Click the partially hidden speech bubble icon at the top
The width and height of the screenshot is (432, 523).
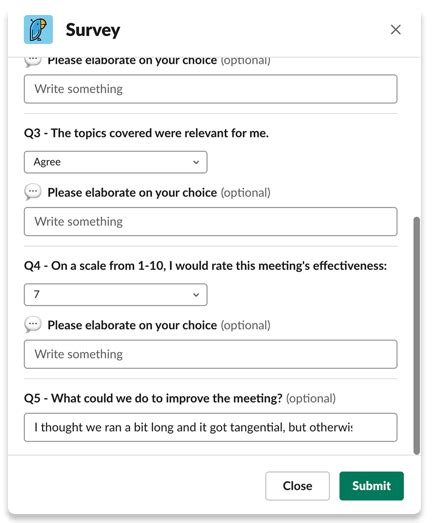[x=33, y=61]
